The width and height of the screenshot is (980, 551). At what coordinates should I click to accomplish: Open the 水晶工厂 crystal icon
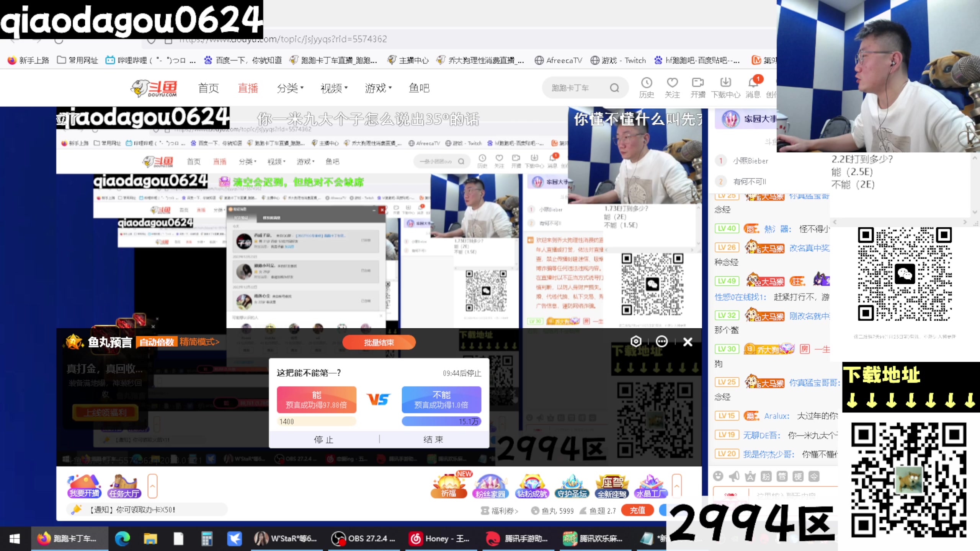(651, 486)
